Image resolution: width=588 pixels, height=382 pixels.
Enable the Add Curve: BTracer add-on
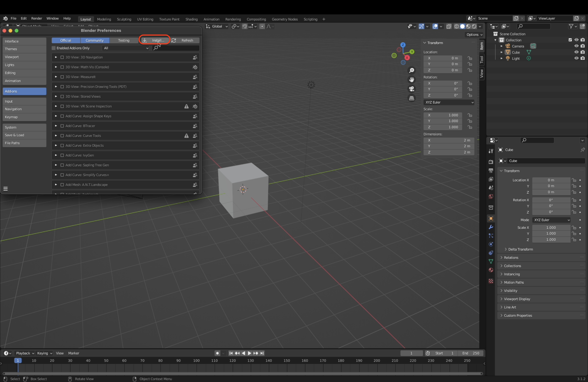[62, 126]
